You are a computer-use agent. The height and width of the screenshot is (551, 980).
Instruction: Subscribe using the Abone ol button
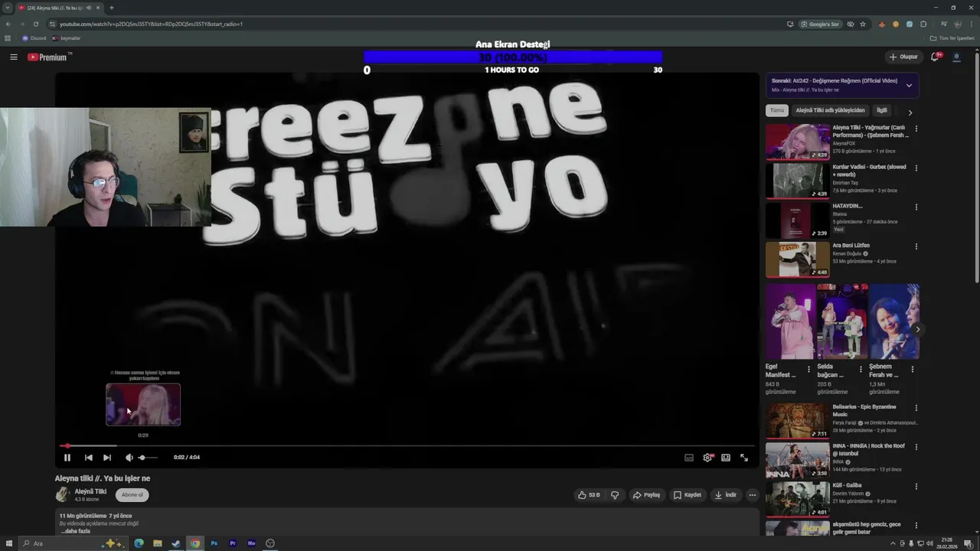pos(132,494)
